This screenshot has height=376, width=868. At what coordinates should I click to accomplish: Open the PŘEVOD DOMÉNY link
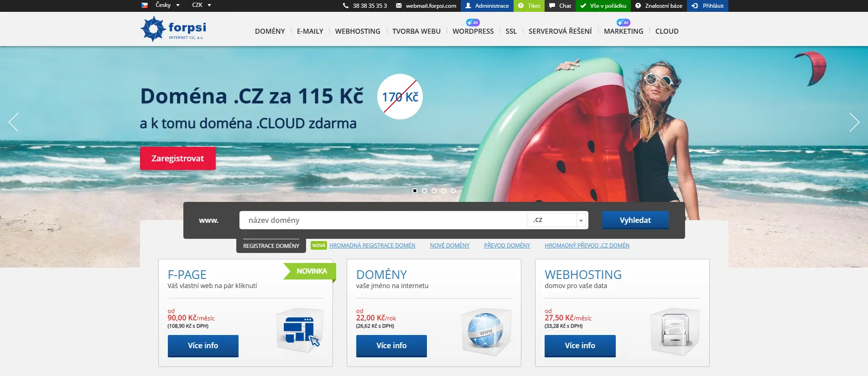(507, 245)
